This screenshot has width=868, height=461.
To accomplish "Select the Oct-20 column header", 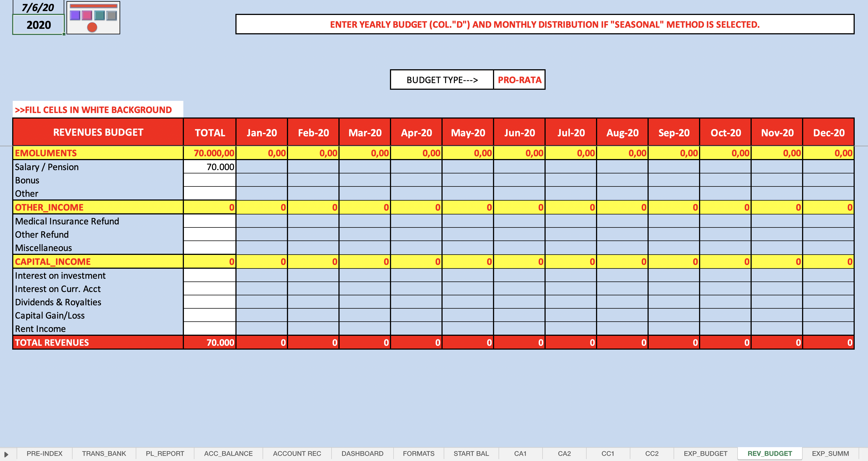I will 726,132.
